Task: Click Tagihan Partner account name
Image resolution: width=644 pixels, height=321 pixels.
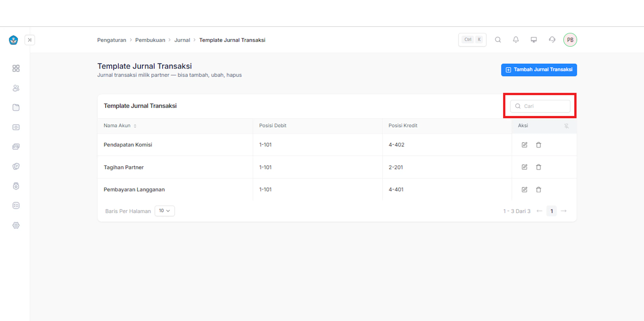Action: 123,167
